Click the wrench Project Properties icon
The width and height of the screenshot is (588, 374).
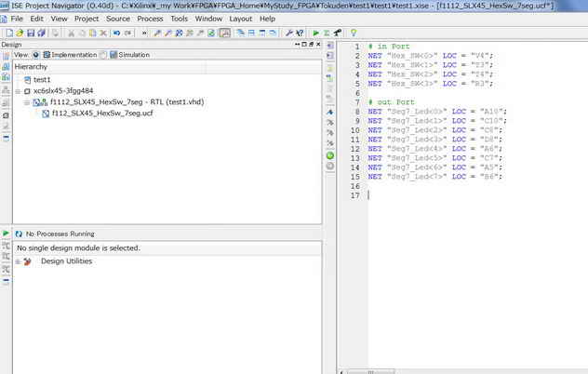[288, 33]
